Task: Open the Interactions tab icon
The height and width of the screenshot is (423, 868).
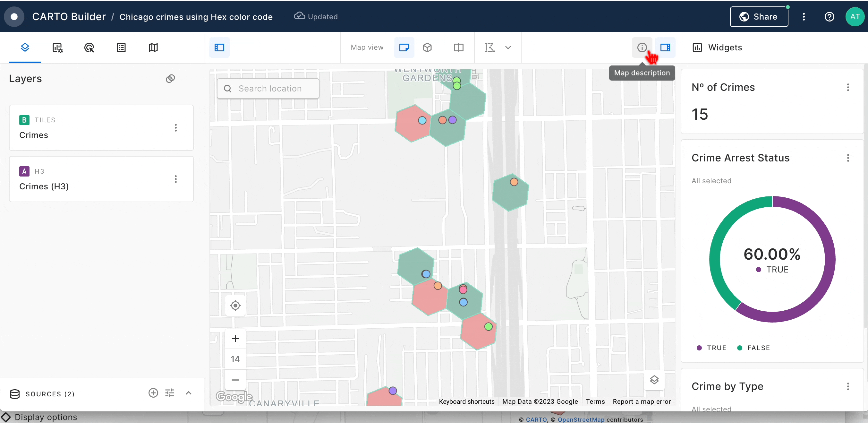Action: (89, 47)
